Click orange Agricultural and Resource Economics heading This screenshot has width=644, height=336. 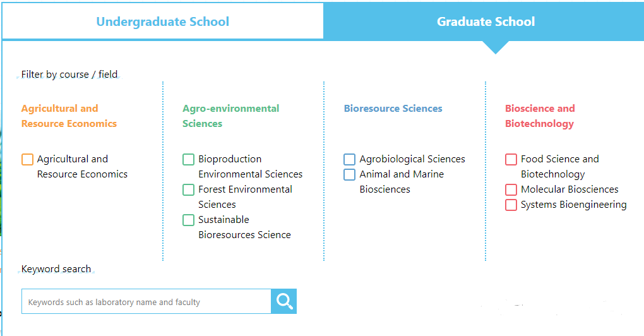[x=69, y=116]
